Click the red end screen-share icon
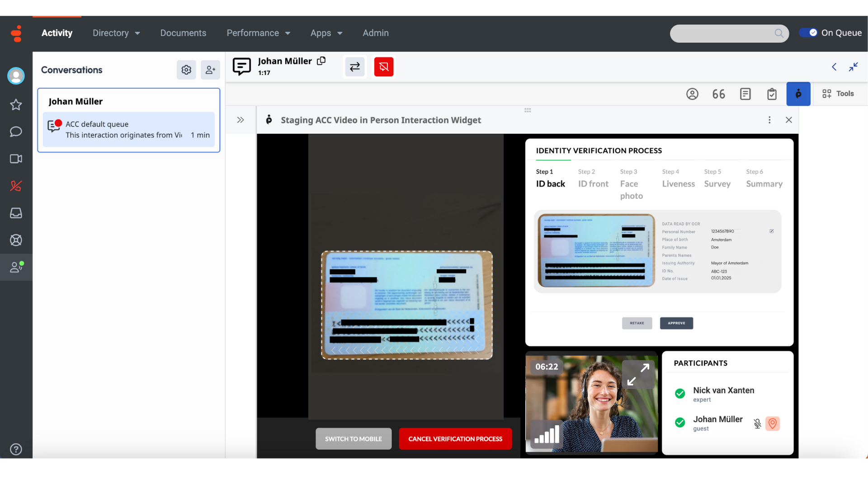This screenshot has width=868, height=488. (384, 67)
